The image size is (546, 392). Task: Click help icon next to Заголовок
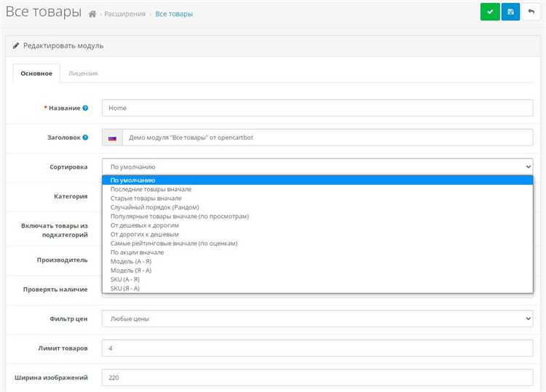pos(85,137)
